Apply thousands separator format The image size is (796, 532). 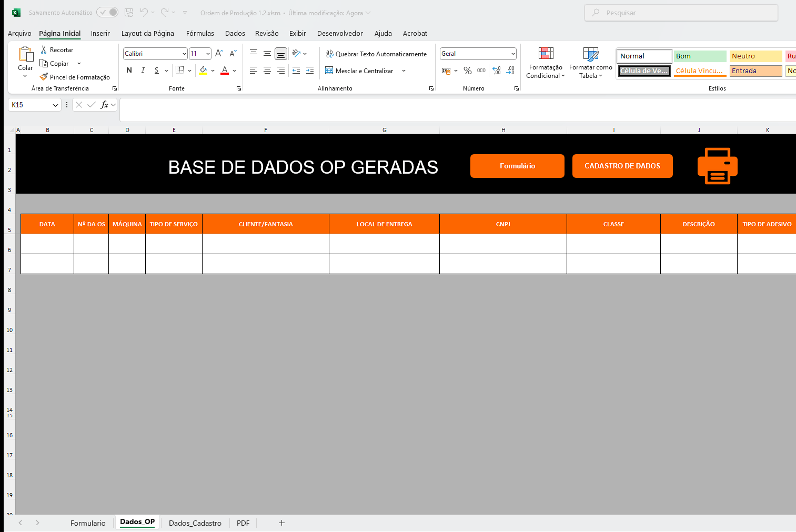click(481, 71)
